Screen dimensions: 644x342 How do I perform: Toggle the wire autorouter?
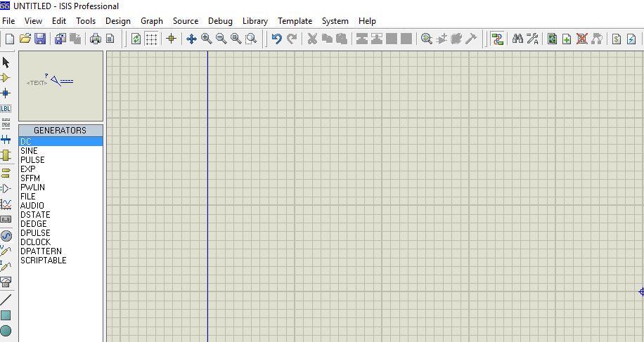[497, 39]
